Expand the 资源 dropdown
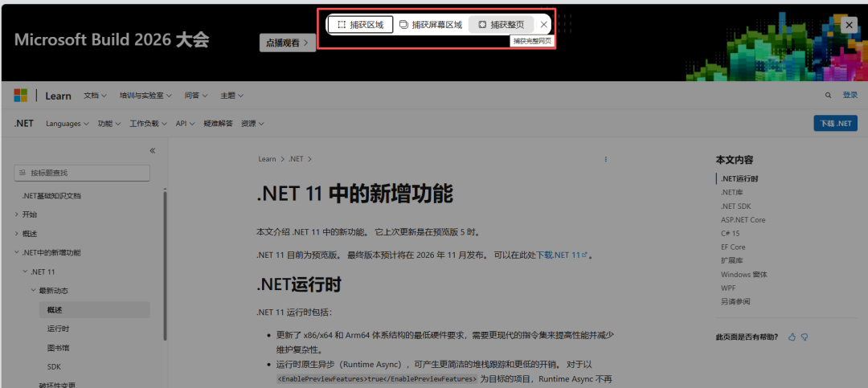868x388 pixels. click(x=252, y=124)
